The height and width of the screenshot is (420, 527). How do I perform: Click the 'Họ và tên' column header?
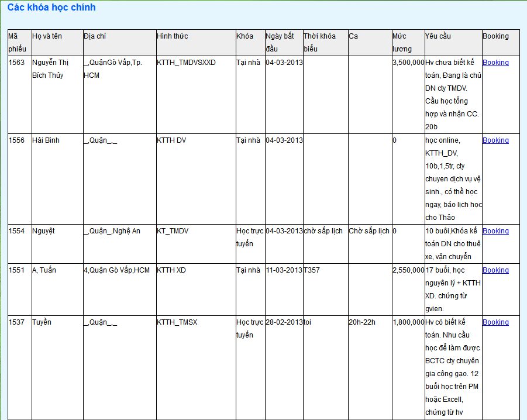click(x=47, y=36)
